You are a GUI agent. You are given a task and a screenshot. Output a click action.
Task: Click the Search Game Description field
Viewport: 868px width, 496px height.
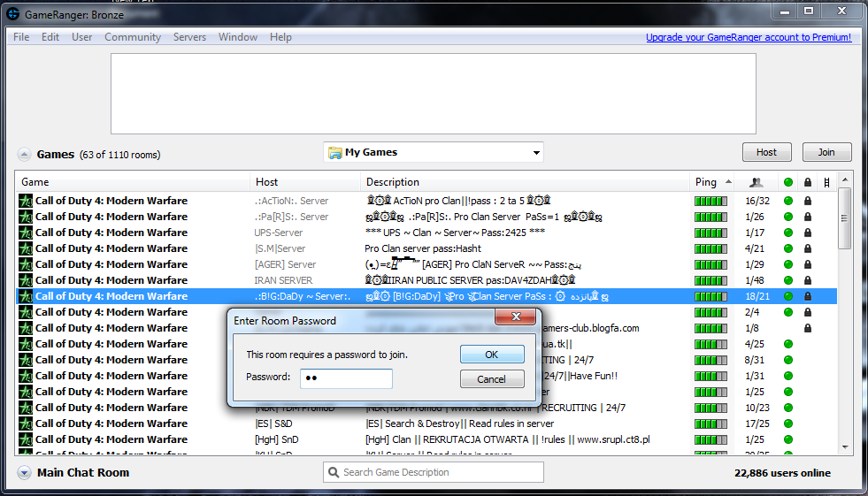point(434,472)
